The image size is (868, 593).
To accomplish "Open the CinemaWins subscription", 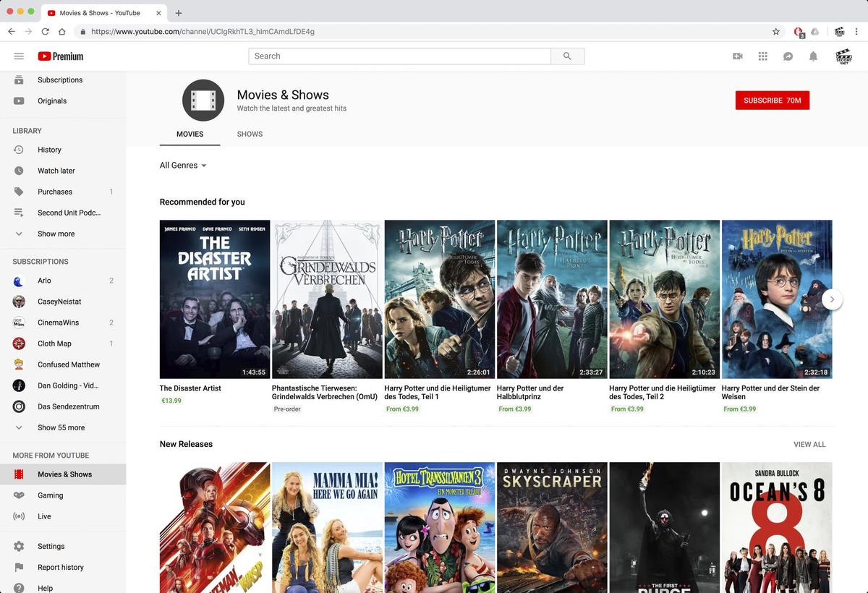I will pyautogui.click(x=63, y=323).
